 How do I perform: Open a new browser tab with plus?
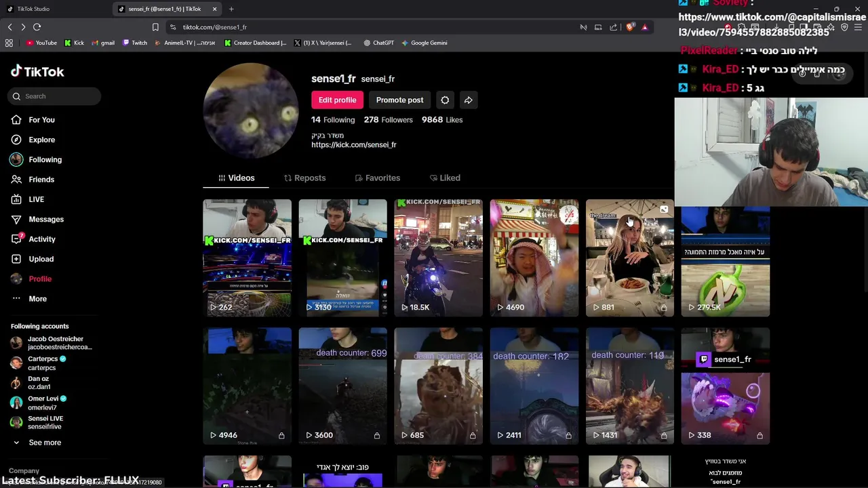click(x=231, y=9)
